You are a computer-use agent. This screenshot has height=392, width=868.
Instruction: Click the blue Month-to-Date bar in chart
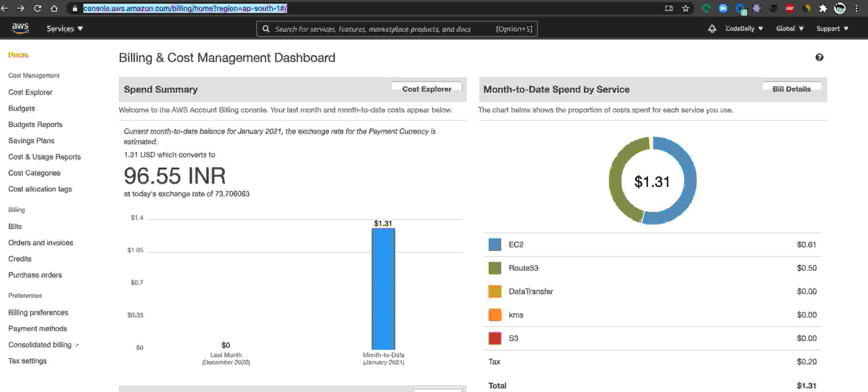click(x=383, y=289)
